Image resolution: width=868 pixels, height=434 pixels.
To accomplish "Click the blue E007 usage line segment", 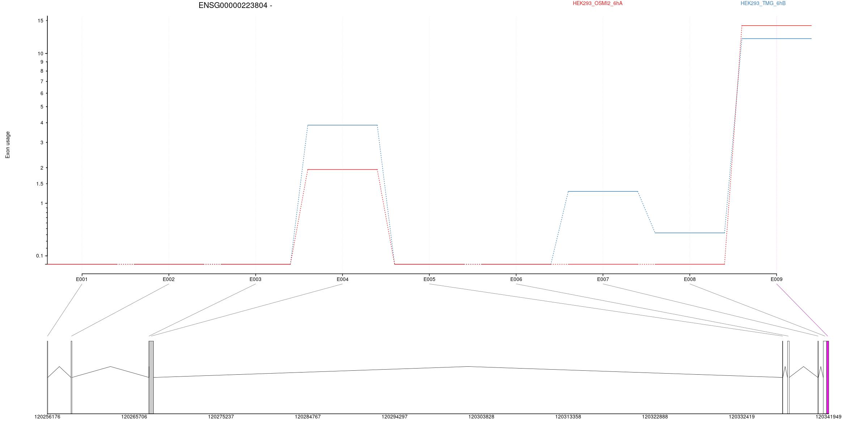I will tap(603, 191).
